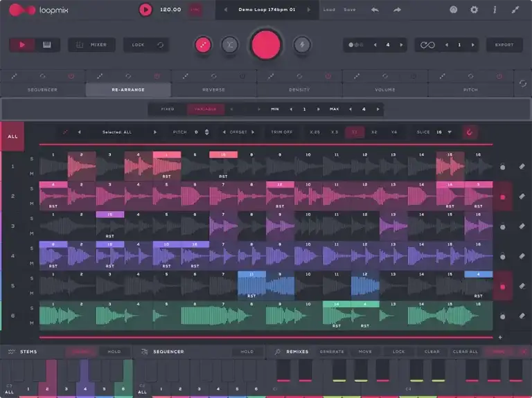
Task: Select Fixed mode
Action: click(168, 109)
